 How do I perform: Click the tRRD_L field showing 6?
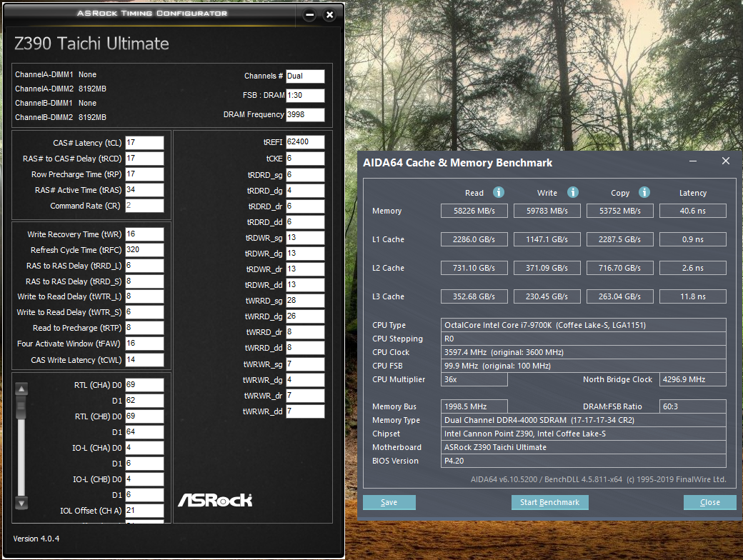click(144, 265)
